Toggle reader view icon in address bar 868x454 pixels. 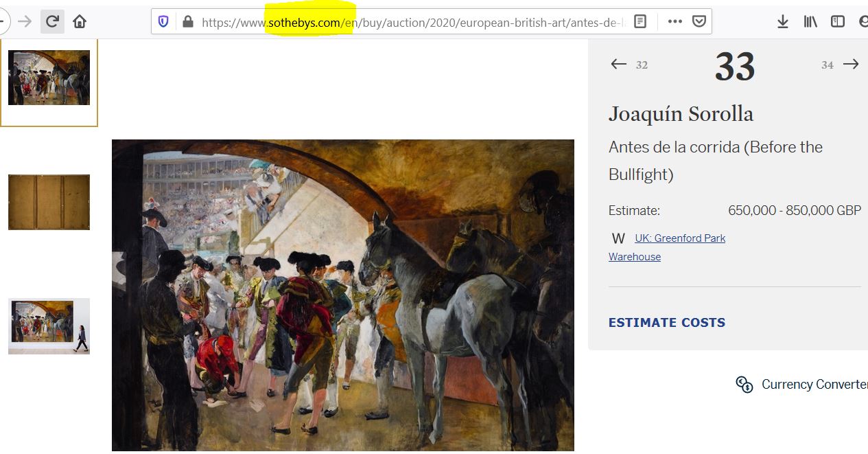pos(640,21)
